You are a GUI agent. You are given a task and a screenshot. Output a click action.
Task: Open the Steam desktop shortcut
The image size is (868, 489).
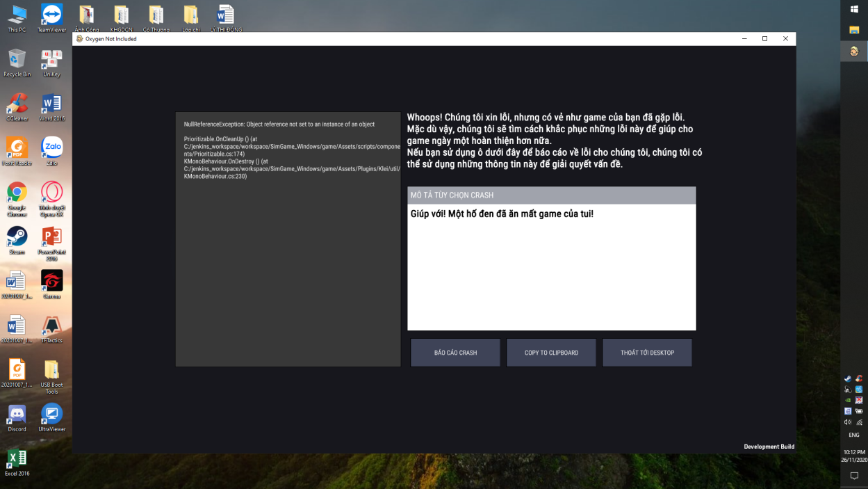coord(17,241)
